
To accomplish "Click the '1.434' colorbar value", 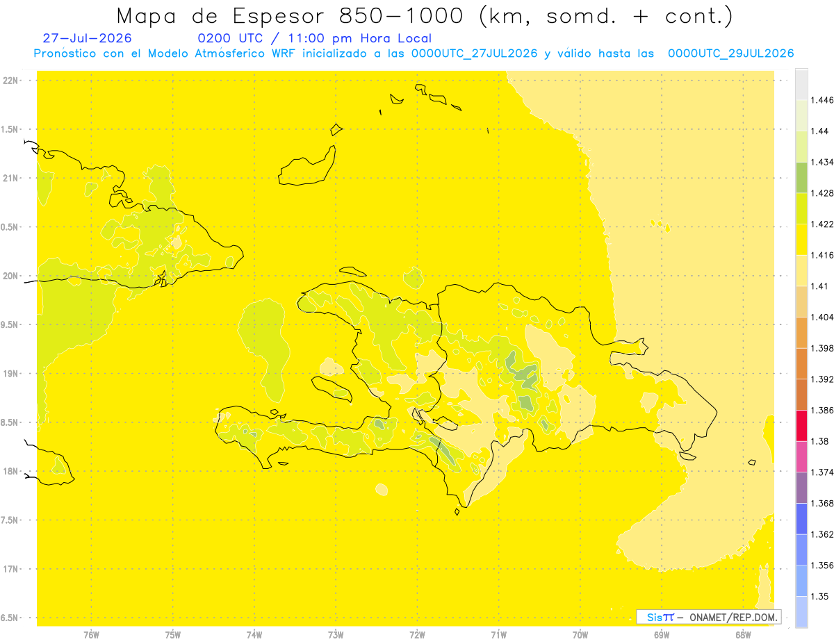I will pyautogui.click(x=822, y=162).
